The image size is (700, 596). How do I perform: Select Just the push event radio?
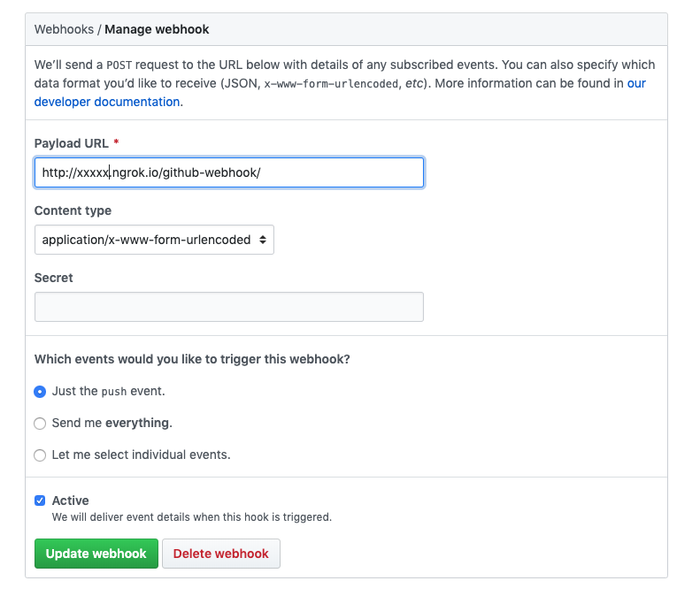point(40,392)
